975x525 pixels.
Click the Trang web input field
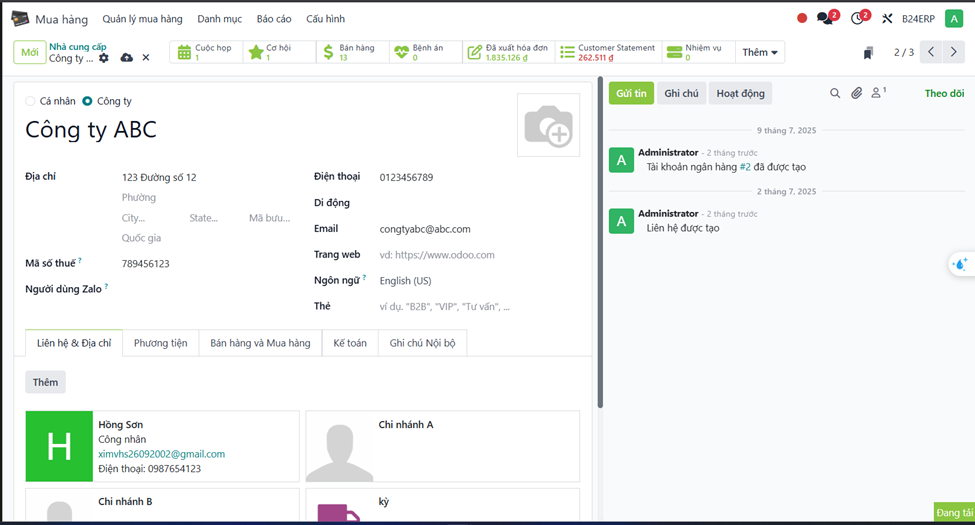point(470,255)
